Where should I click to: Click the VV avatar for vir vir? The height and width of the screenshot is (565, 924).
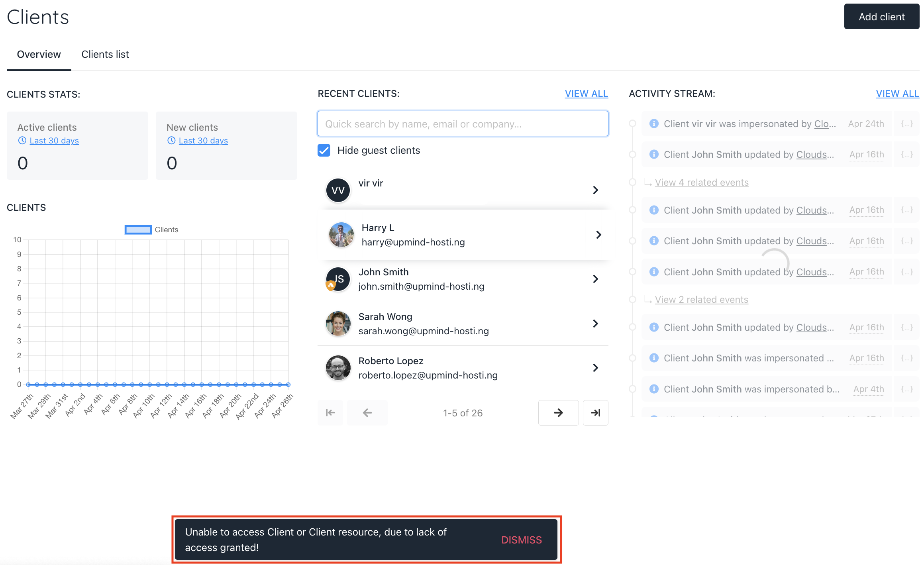[338, 190]
